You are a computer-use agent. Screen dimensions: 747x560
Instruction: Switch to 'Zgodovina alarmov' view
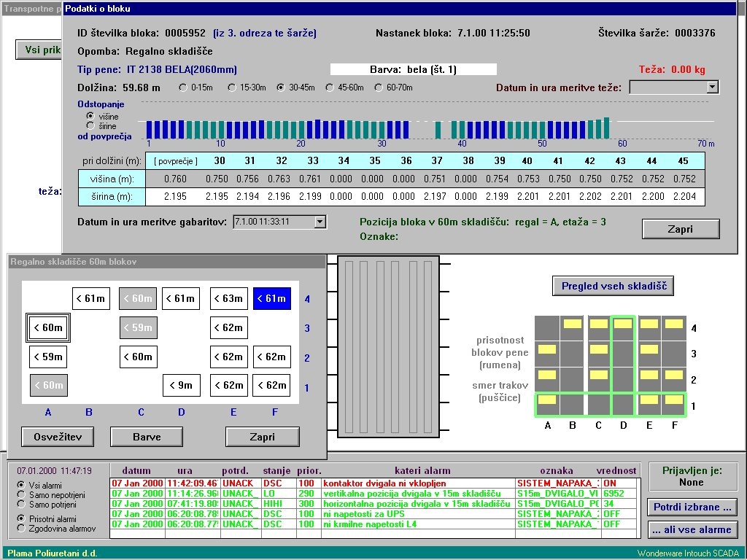click(21, 528)
